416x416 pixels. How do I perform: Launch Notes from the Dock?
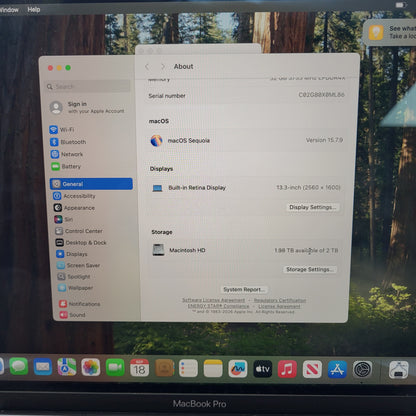(x=213, y=368)
